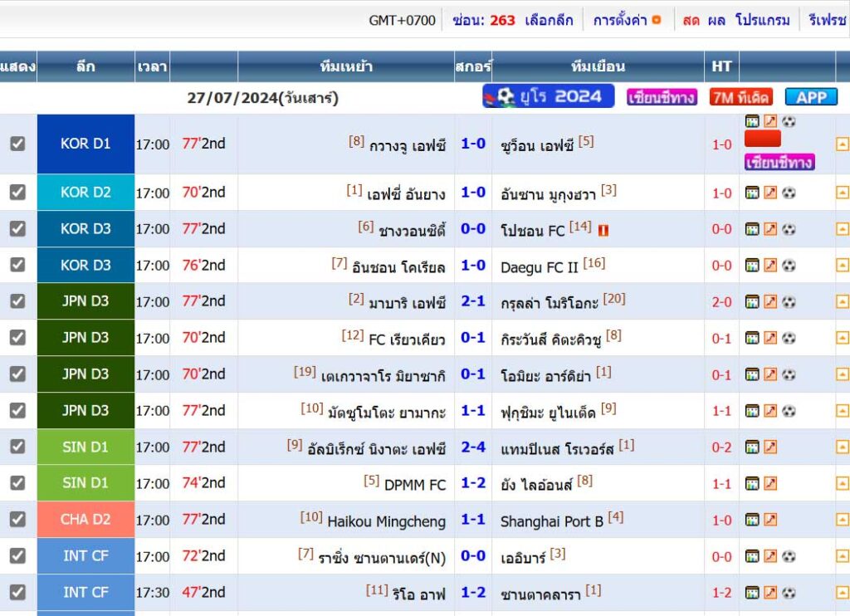Click the 2-4 score in SIN D1 row

(473, 447)
